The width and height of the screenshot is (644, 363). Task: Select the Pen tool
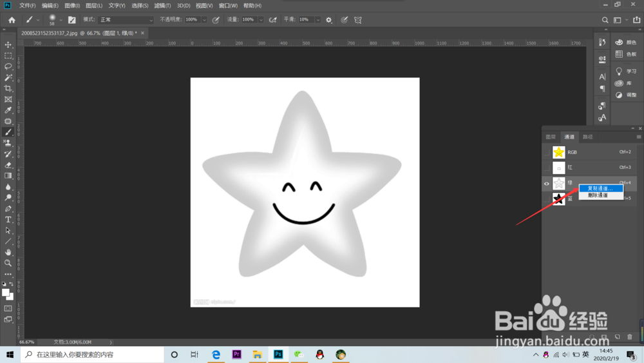point(8,208)
